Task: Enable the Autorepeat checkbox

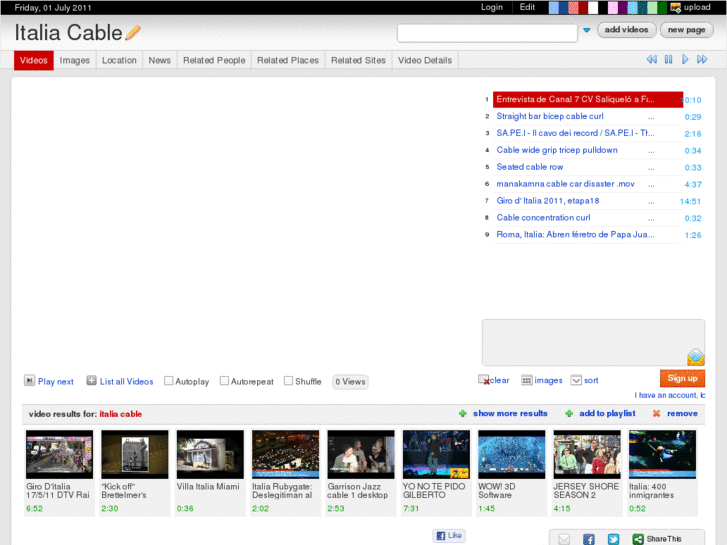Action: [x=224, y=381]
